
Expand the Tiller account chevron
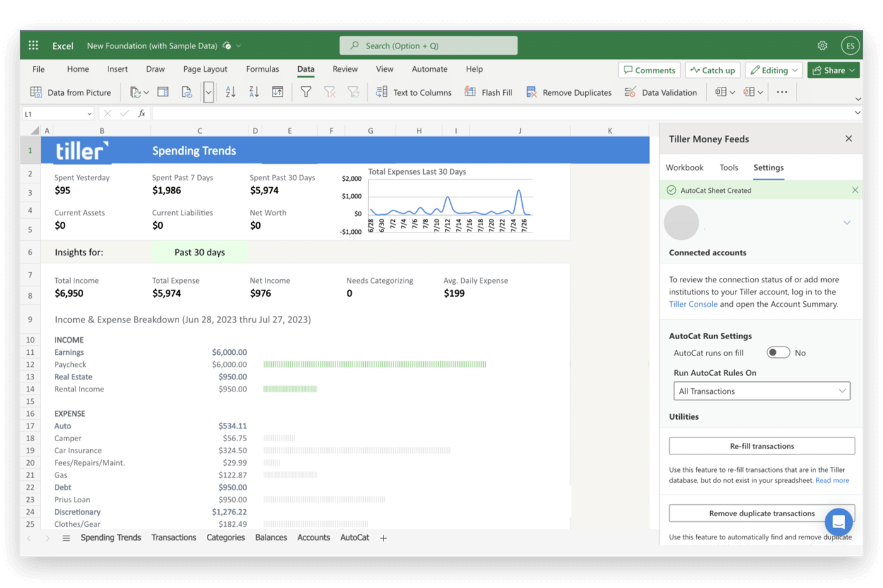point(847,222)
